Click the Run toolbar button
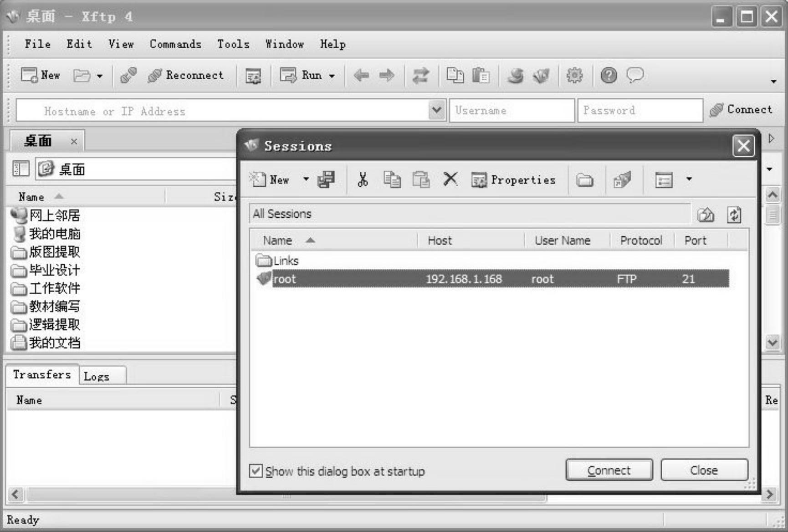This screenshot has width=788, height=532. [x=301, y=75]
